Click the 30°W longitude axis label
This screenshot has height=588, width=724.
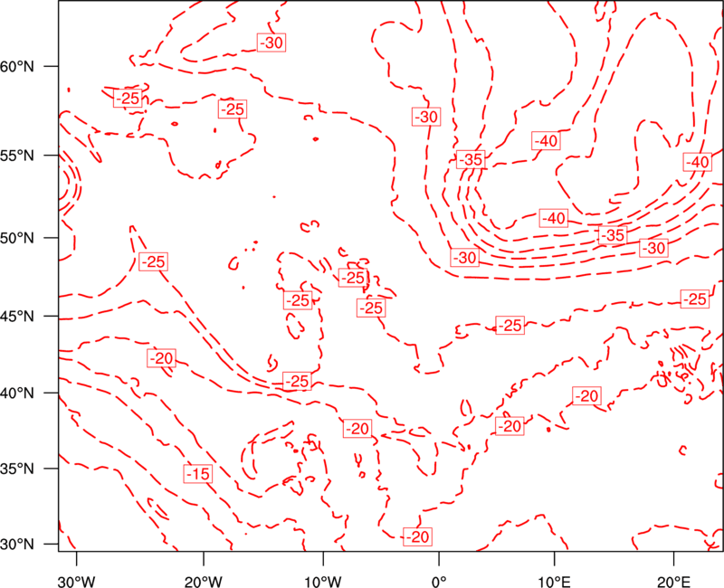77,581
